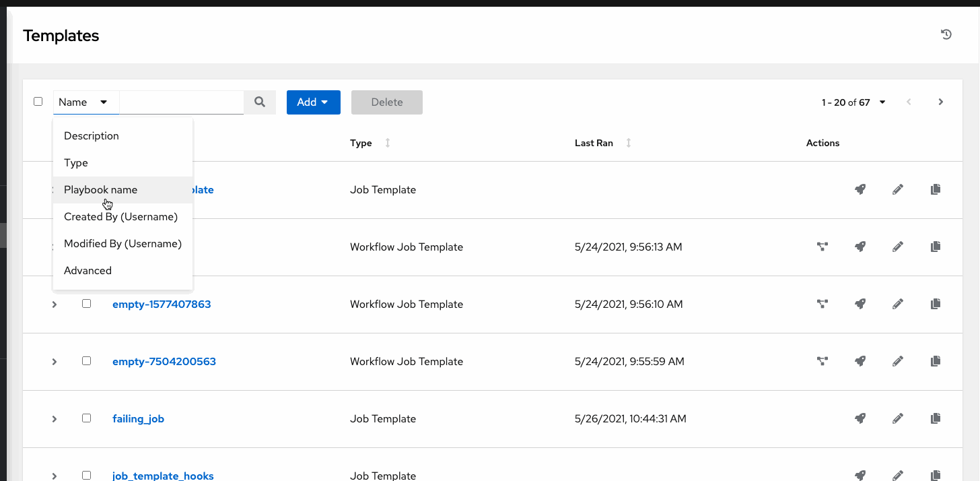Choose Modified By (Username) option
Viewport: 980px width, 481px height.
click(x=123, y=244)
